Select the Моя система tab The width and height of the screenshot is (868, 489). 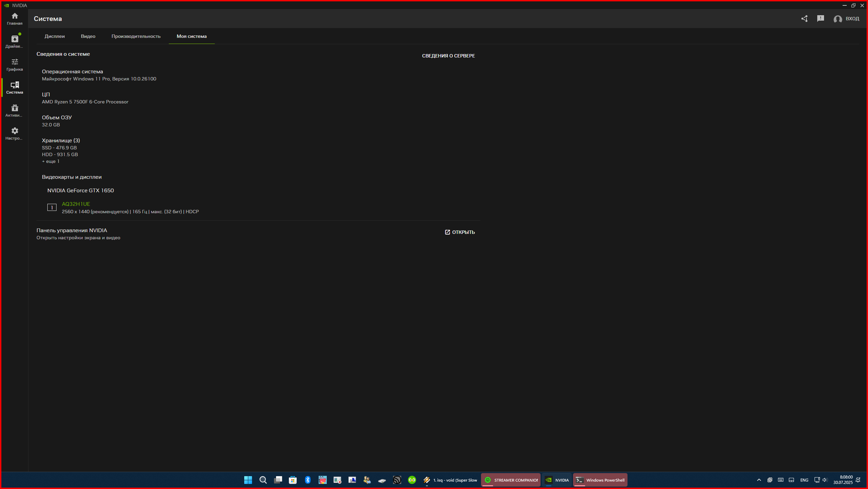pyautogui.click(x=191, y=36)
